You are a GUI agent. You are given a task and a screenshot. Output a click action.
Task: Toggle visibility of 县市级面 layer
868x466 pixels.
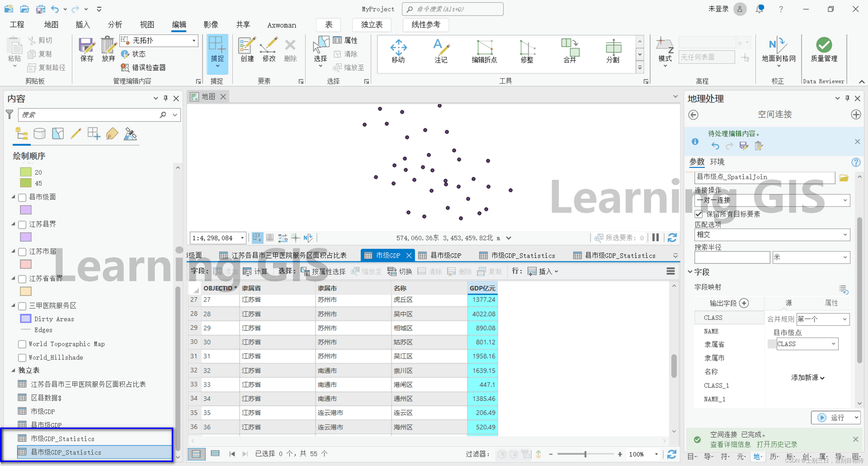(23, 197)
